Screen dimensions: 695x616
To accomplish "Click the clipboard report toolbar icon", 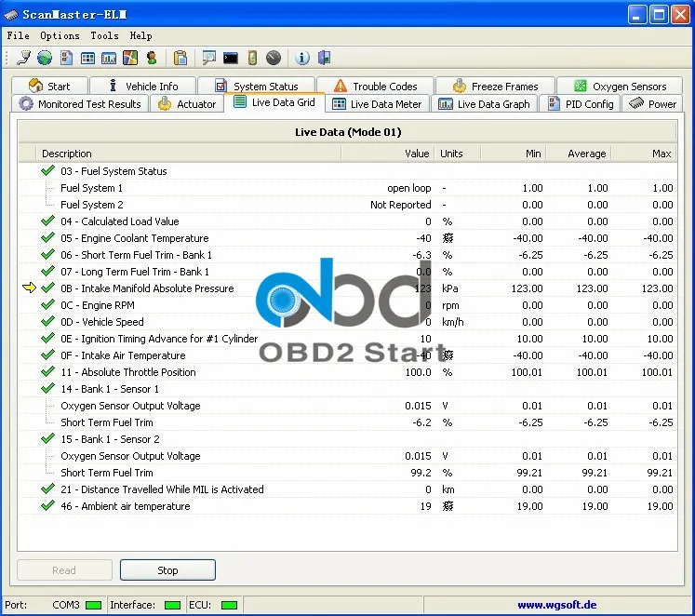I will click(x=180, y=58).
